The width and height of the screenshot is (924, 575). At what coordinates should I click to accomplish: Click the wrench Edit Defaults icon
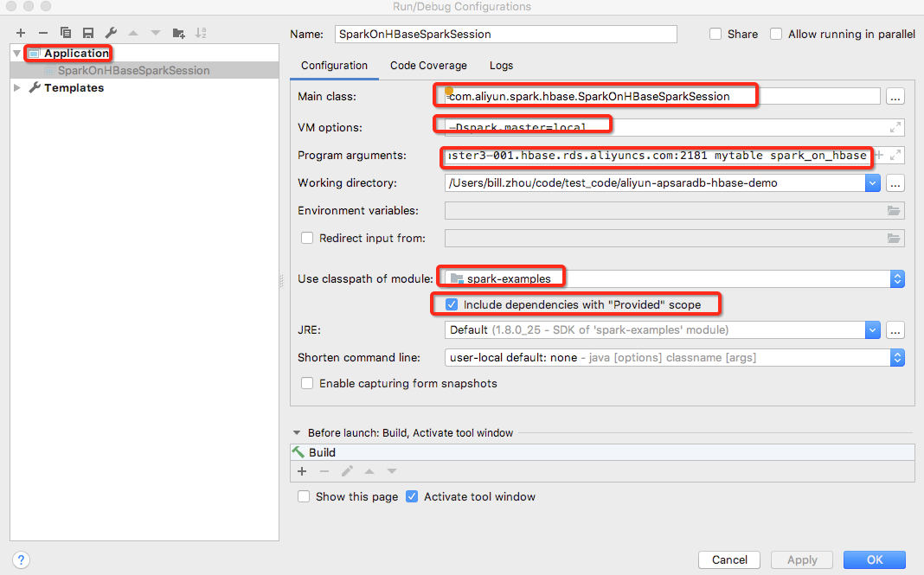pyautogui.click(x=111, y=33)
